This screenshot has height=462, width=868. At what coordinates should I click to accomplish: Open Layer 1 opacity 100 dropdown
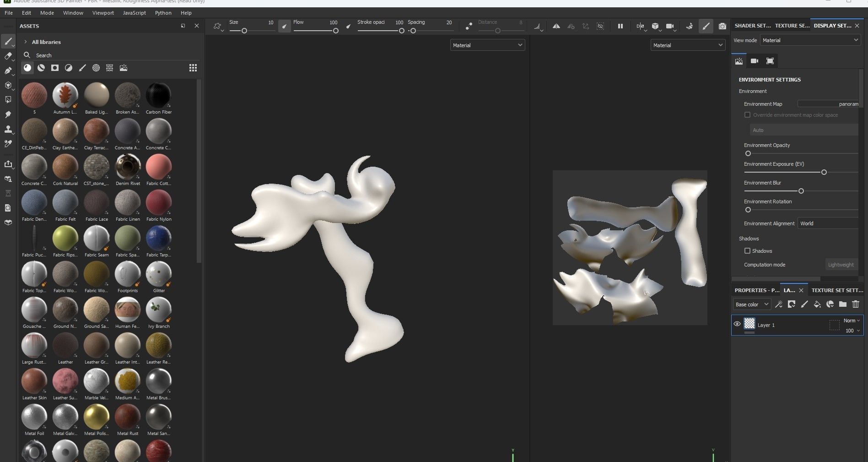(x=852, y=331)
